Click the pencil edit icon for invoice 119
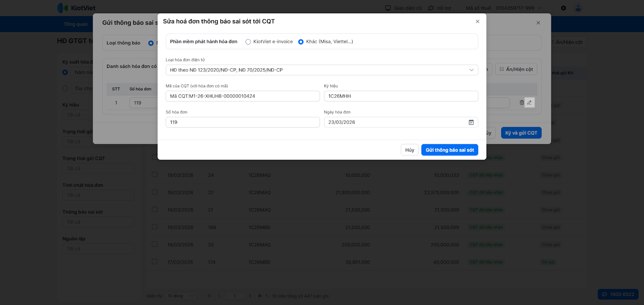The height and width of the screenshot is (305, 644). click(529, 102)
